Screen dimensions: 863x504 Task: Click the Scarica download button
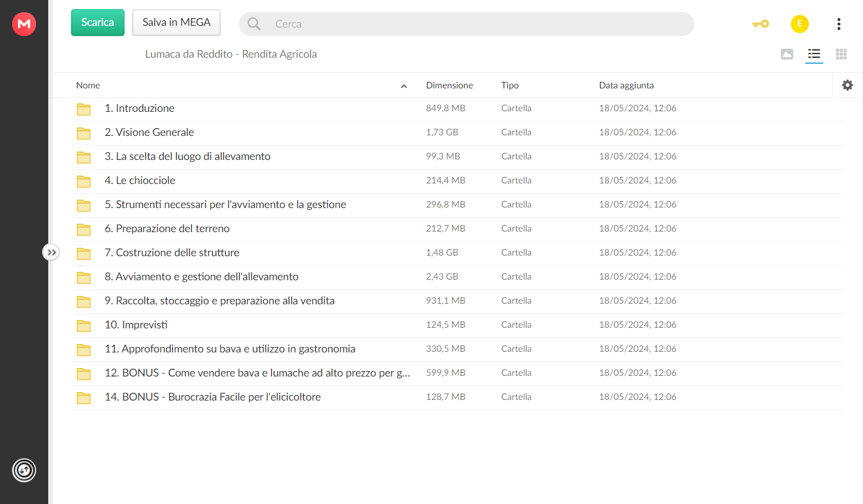97,22
